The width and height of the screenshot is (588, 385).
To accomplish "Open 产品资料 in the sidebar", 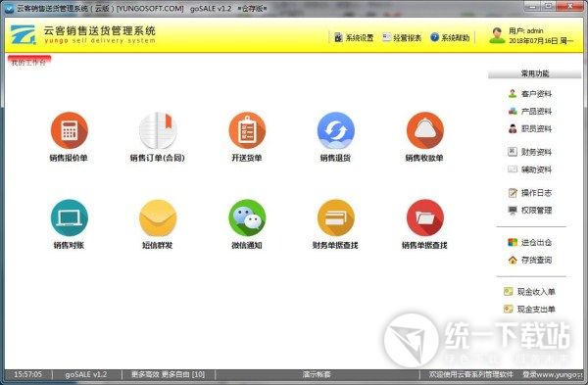I will tap(529, 112).
